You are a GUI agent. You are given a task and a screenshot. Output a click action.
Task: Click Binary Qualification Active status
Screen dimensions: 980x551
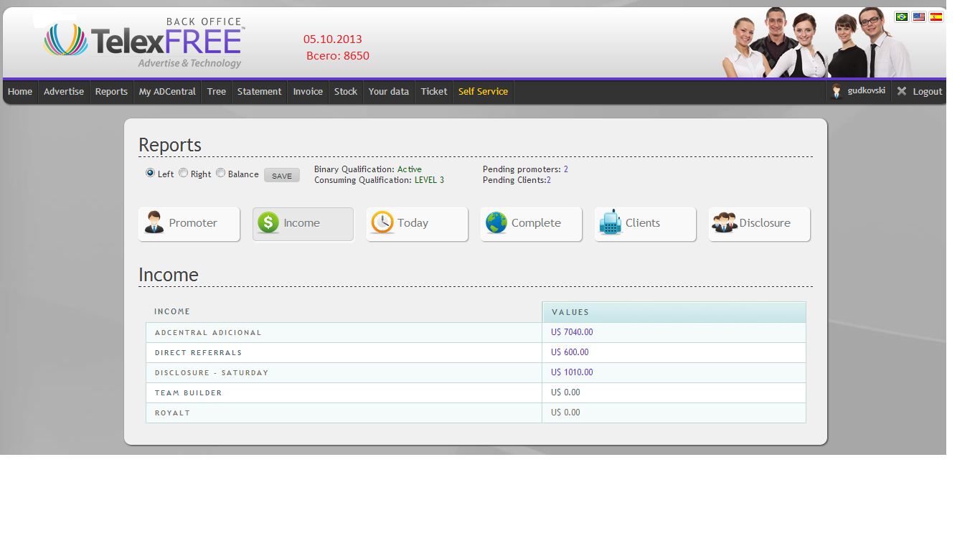[410, 169]
